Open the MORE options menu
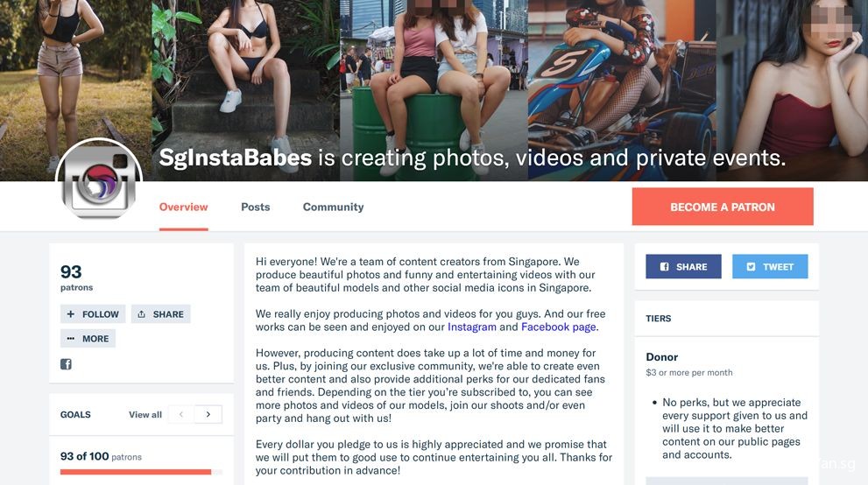868x485 pixels. pos(88,339)
